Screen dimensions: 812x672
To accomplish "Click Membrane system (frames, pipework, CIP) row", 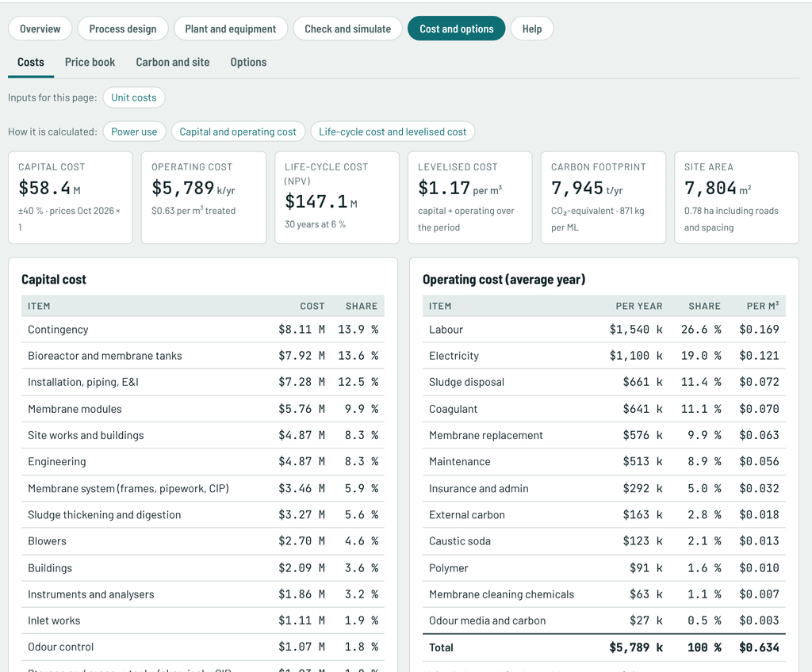I will tap(203, 488).
